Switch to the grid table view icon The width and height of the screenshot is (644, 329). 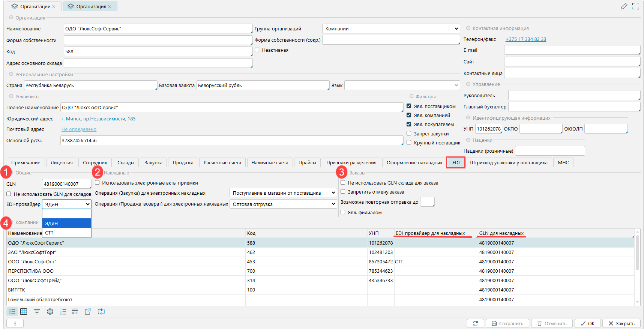[24, 312]
